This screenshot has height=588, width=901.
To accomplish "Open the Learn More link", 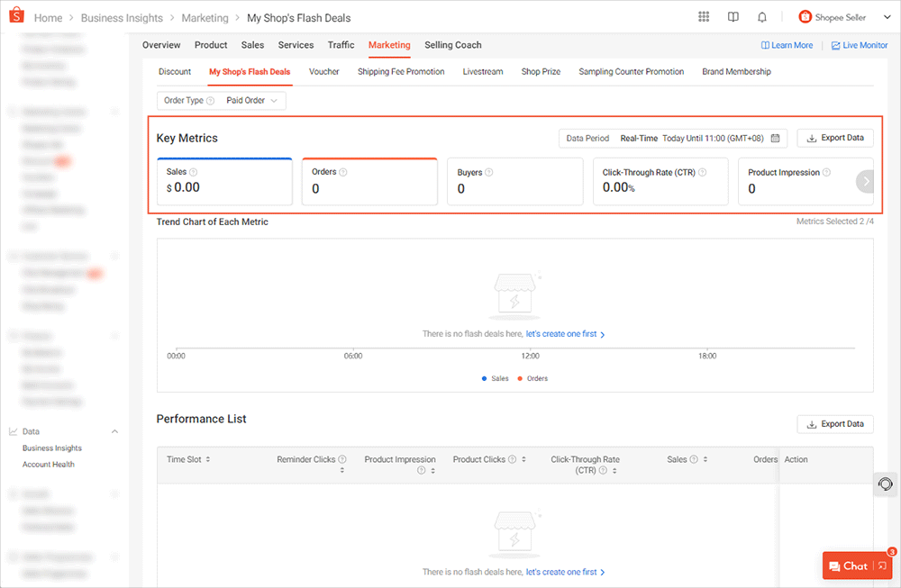I will pos(787,45).
